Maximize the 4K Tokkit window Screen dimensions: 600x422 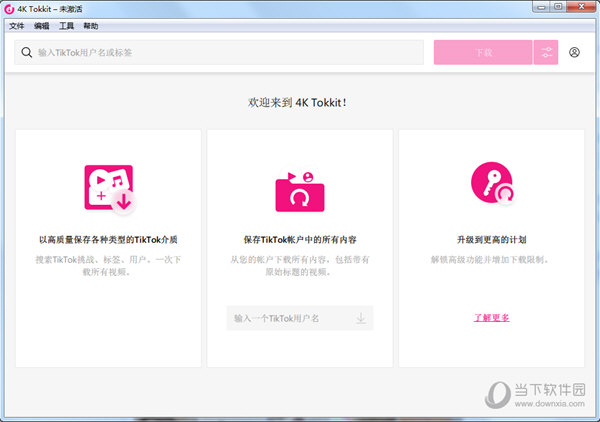558,7
